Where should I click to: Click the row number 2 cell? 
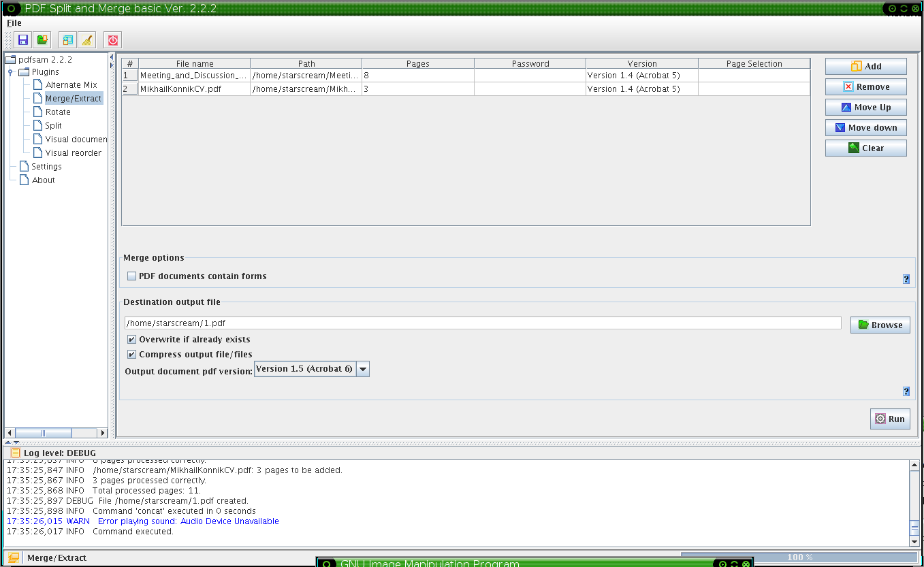pyautogui.click(x=130, y=89)
